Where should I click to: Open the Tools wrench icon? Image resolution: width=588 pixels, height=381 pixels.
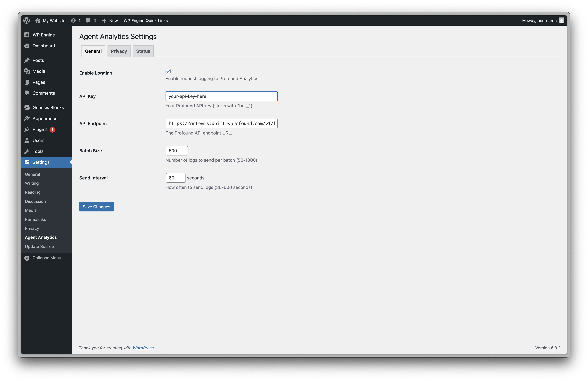(x=27, y=151)
